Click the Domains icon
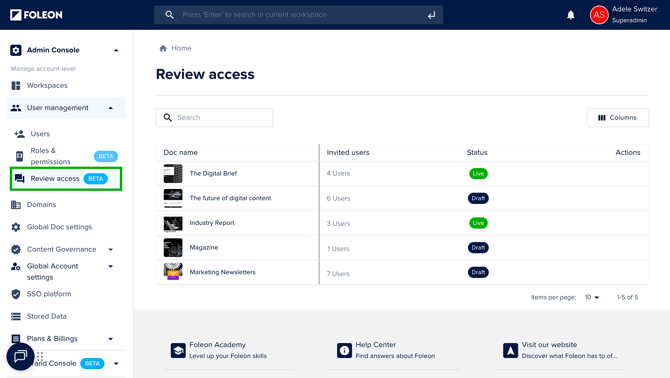 tap(16, 205)
